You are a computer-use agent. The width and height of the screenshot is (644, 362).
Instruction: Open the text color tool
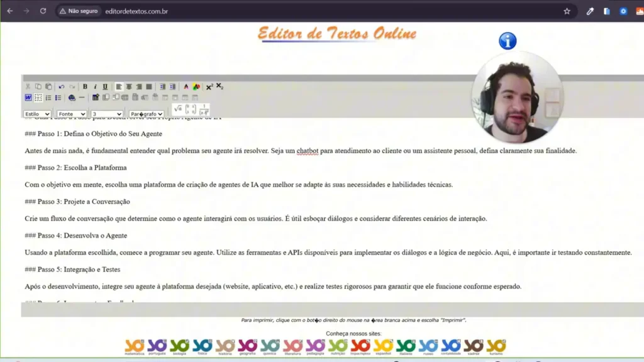pyautogui.click(x=186, y=86)
